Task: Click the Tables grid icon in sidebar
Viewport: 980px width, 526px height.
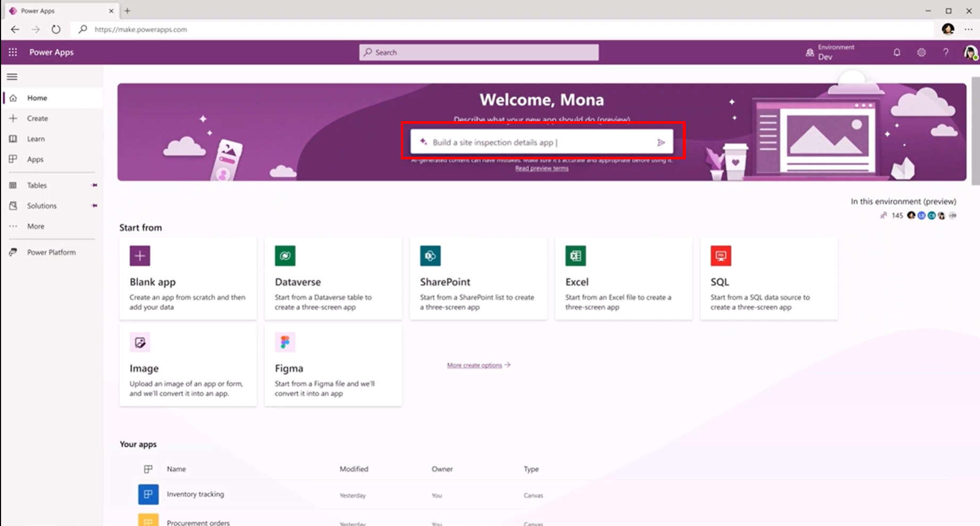Action: (13, 185)
